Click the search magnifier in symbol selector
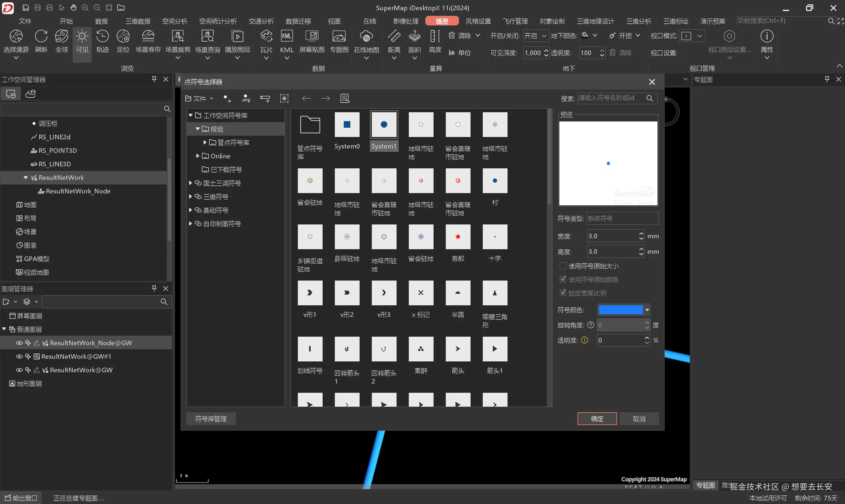The height and width of the screenshot is (504, 845). click(650, 98)
